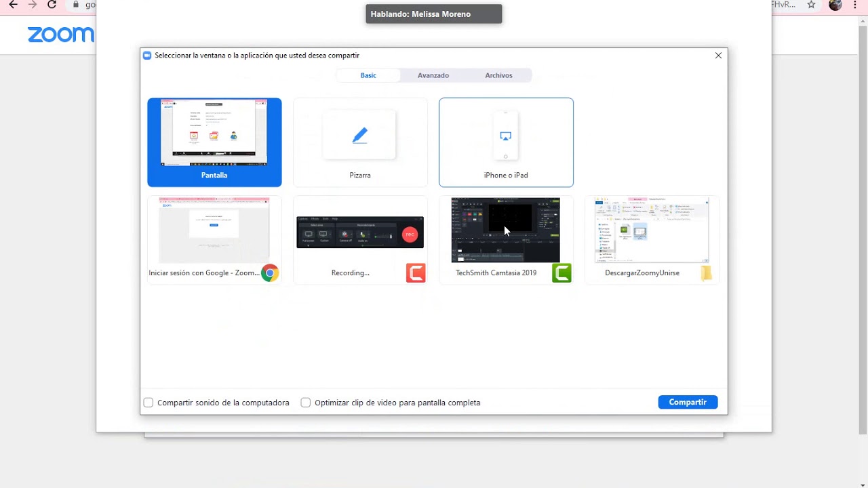
Task: Click the Zoom logo on the webpage
Action: pyautogui.click(x=61, y=35)
